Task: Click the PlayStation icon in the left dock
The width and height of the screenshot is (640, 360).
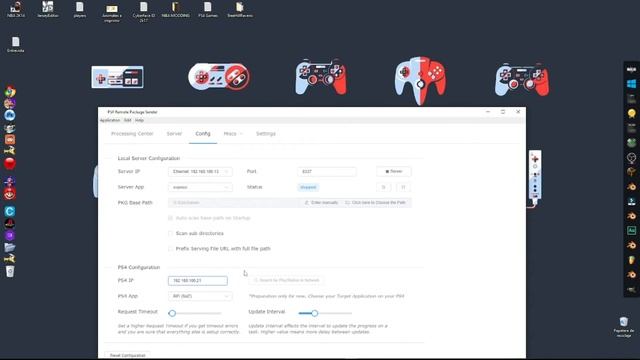Action: pos(10,223)
